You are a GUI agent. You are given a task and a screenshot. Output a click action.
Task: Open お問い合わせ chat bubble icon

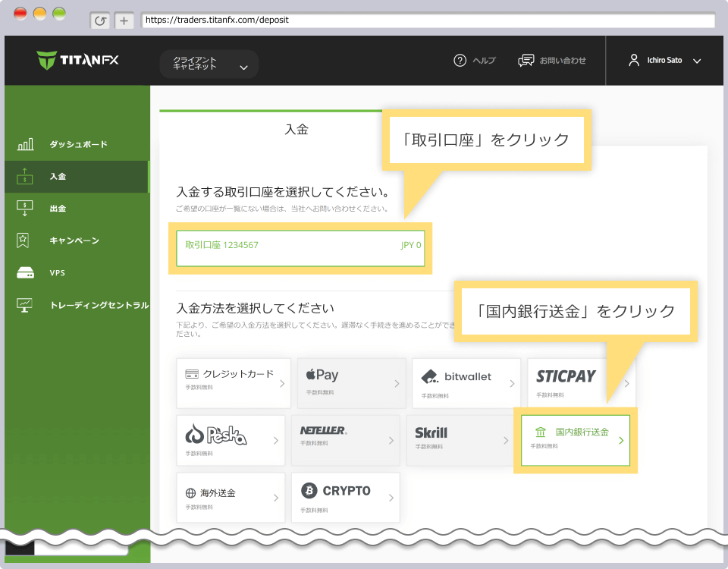click(525, 60)
